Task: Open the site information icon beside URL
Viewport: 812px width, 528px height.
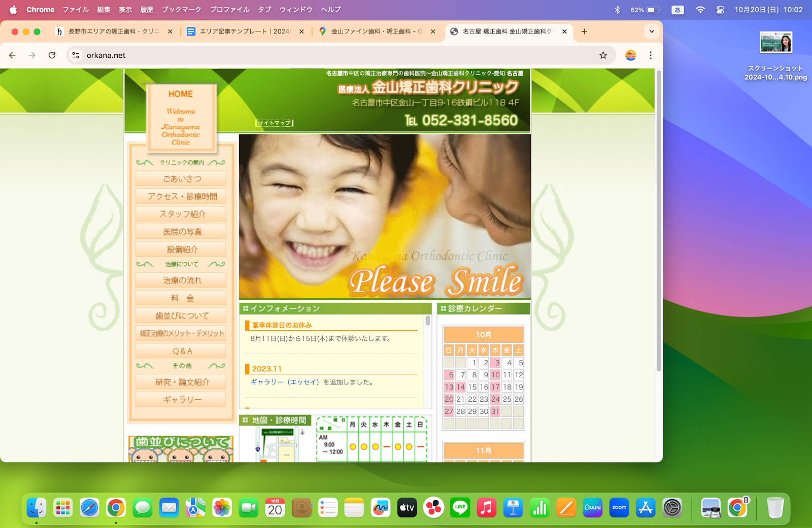Action: coord(76,55)
